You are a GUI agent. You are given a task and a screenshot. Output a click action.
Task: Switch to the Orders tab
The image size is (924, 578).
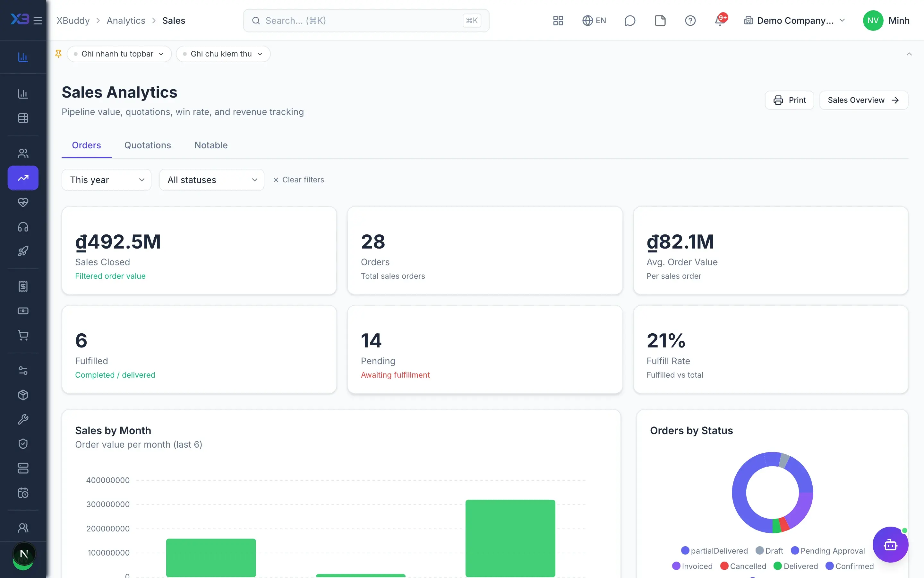[86, 145]
